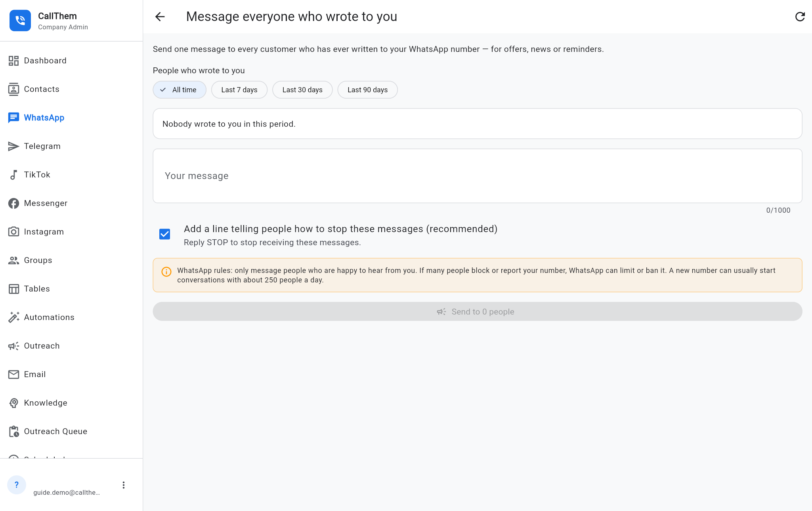The height and width of the screenshot is (511, 812).
Task: Select the All time filter chip
Action: (x=180, y=90)
